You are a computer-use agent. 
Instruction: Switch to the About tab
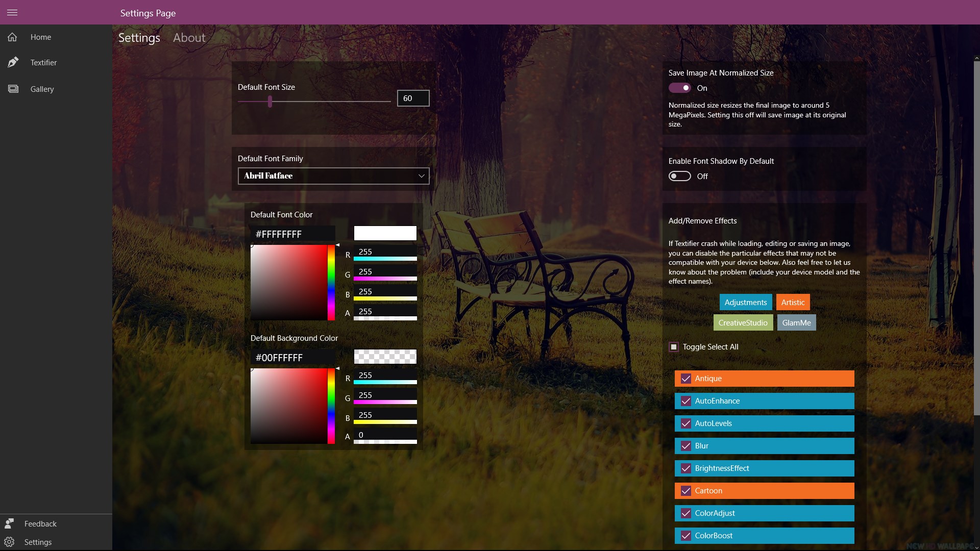(x=189, y=38)
